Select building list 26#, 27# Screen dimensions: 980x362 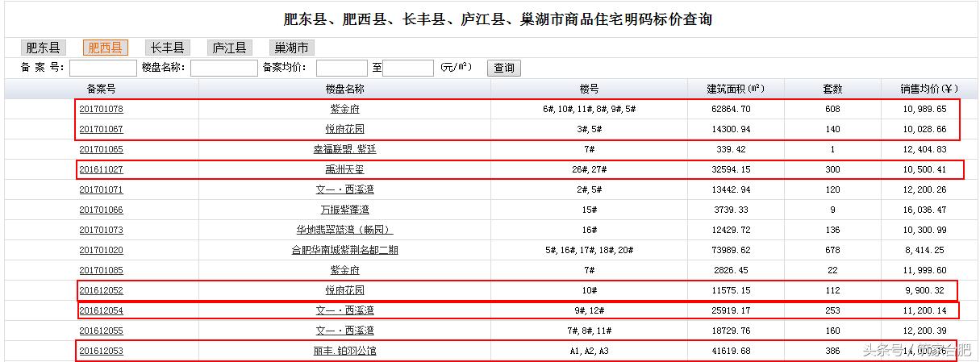tap(589, 169)
